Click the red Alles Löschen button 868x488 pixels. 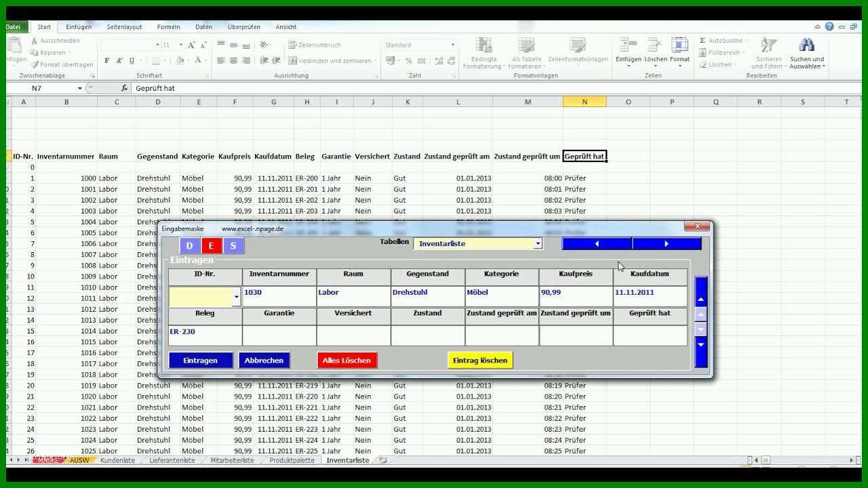tap(347, 360)
